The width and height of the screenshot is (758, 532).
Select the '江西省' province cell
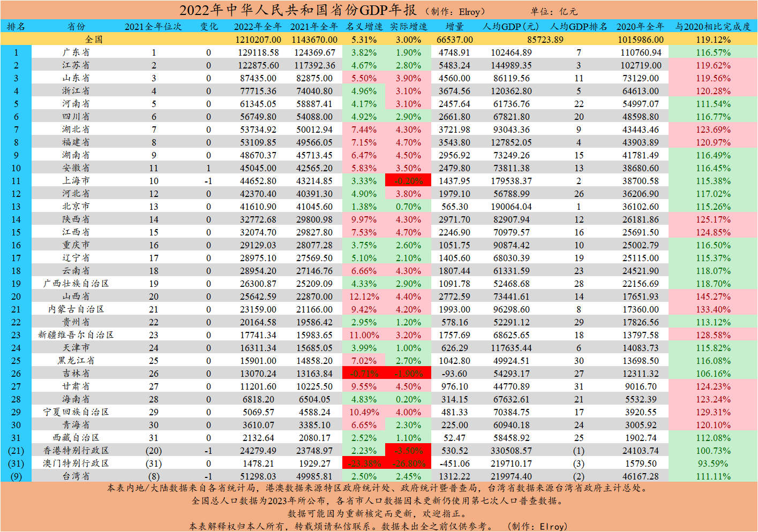coord(76,232)
